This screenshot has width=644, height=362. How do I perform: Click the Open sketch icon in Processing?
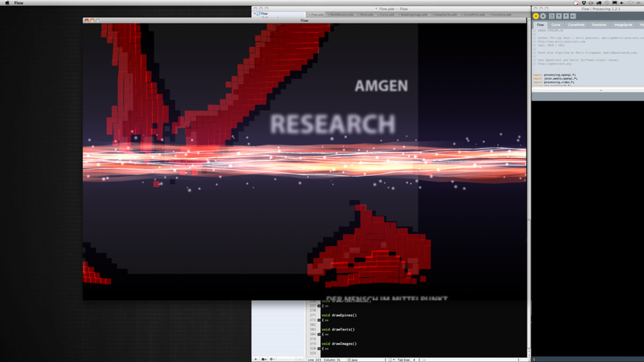pos(558,16)
